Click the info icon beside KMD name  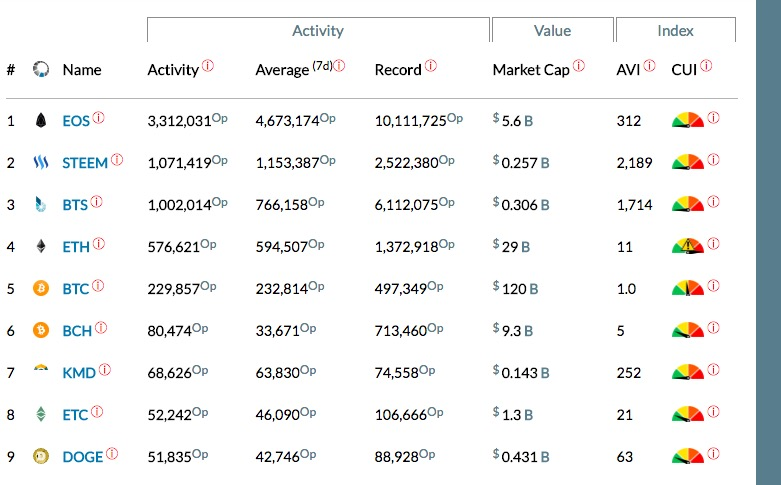(105, 369)
